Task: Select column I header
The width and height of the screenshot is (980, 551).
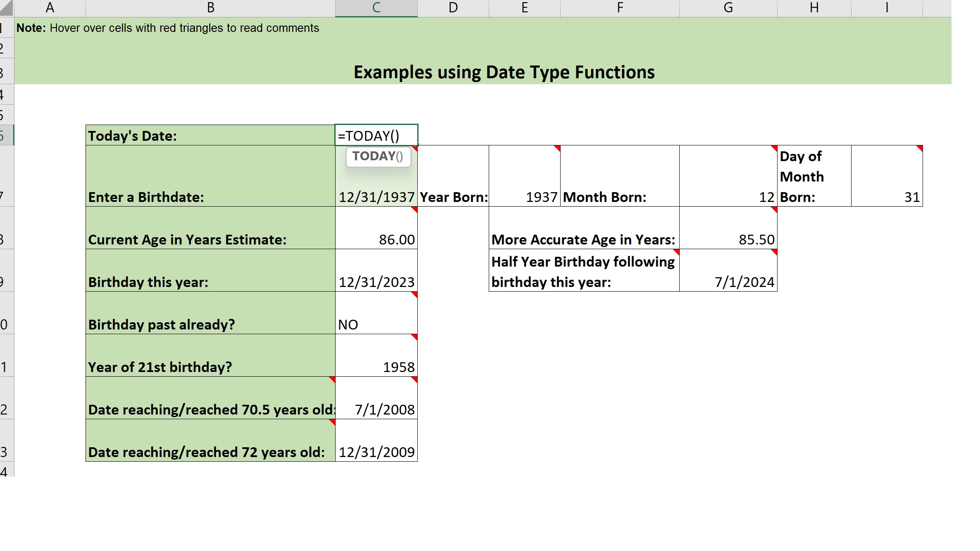Action: pyautogui.click(x=887, y=8)
